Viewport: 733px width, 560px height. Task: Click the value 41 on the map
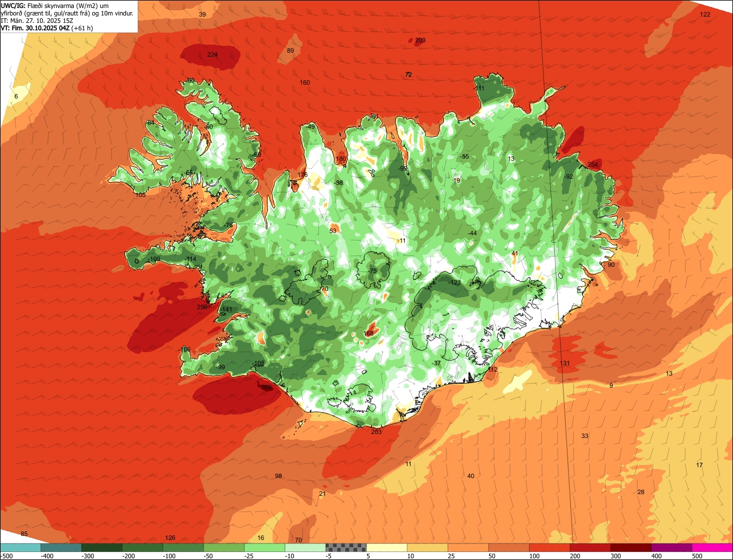pos(515,253)
